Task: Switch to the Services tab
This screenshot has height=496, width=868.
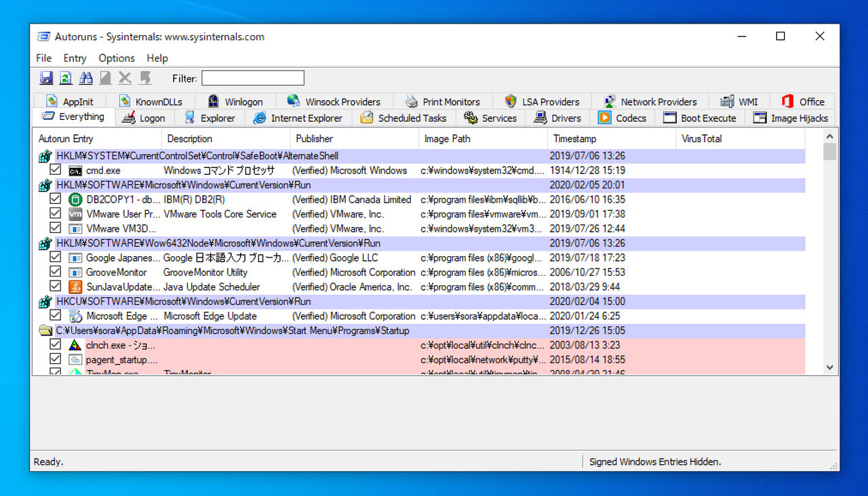Action: (x=490, y=118)
